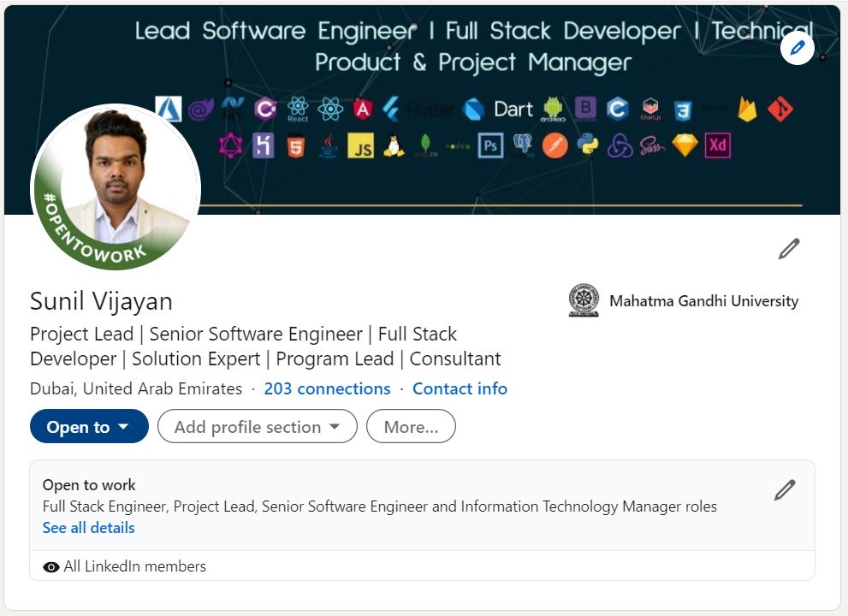Expand the Add profile section dropdown
Screen dimensions: 848x616
click(x=257, y=426)
